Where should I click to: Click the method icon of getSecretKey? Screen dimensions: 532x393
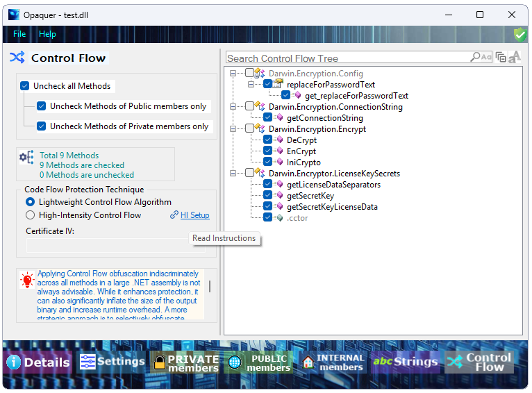[279, 195]
